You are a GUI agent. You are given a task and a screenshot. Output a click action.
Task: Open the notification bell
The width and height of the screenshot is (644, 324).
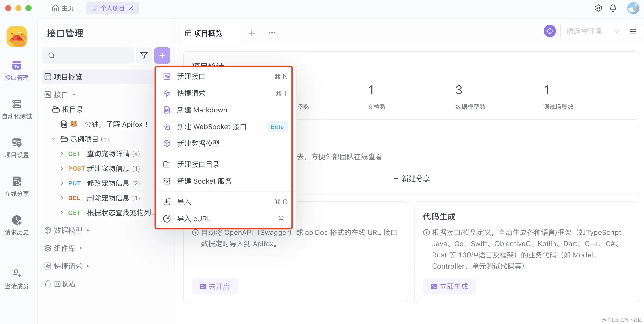tap(613, 8)
